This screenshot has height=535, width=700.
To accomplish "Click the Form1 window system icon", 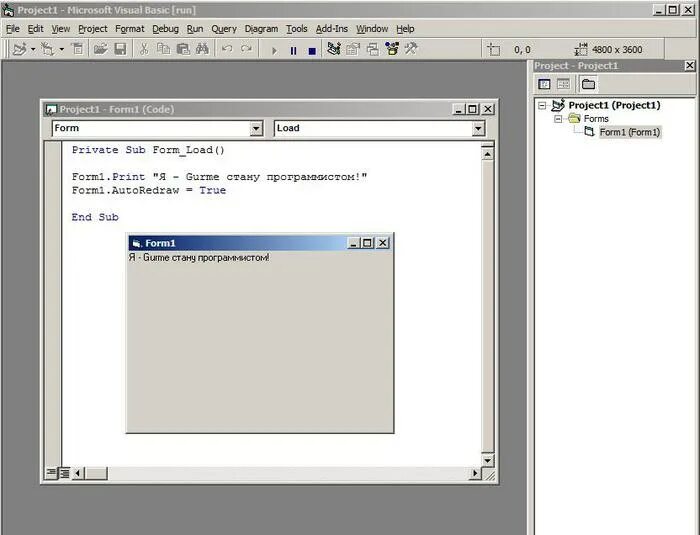I will [136, 243].
